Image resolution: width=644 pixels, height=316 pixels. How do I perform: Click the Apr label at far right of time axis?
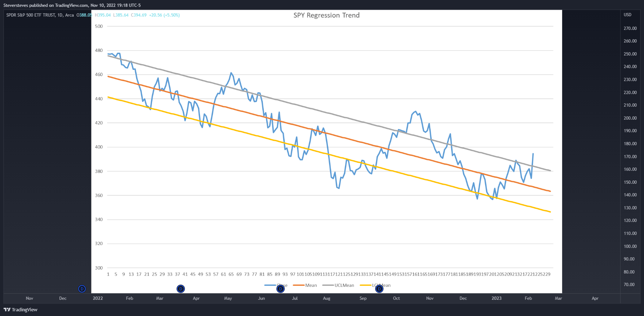(x=595, y=298)
